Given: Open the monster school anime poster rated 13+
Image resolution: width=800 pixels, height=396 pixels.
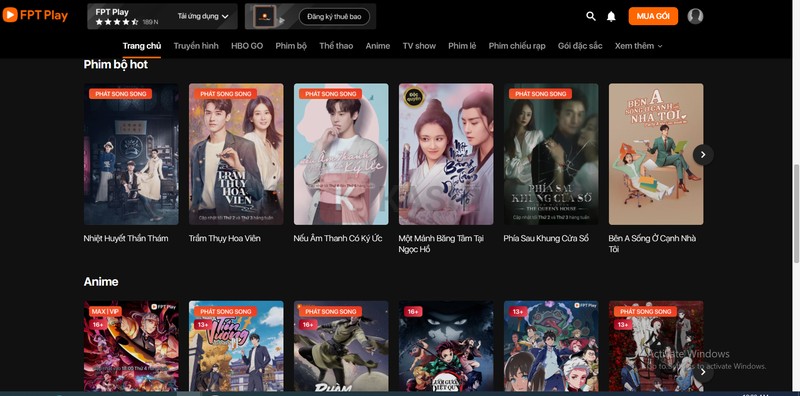Looking at the screenshot, I should (551, 346).
